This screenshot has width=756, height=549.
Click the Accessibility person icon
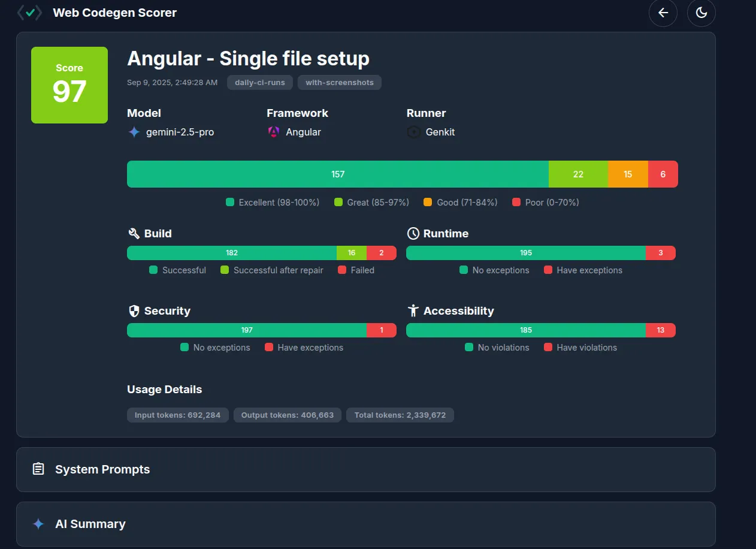tap(413, 311)
